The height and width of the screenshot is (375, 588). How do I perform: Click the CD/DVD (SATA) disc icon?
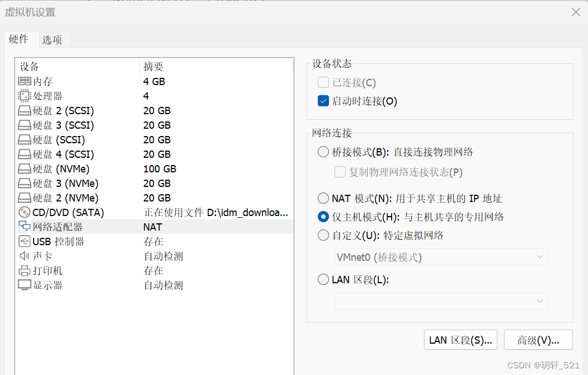(25, 212)
